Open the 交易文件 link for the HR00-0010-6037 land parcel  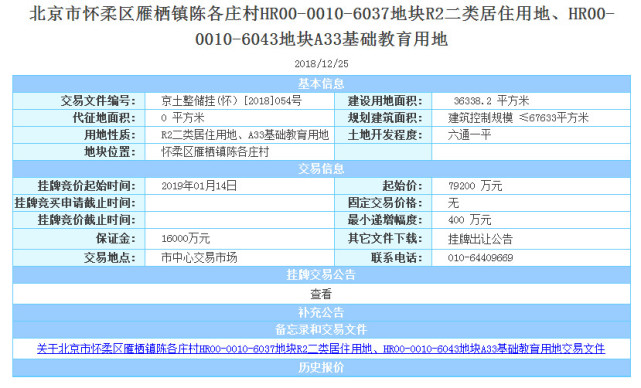tap(321, 348)
